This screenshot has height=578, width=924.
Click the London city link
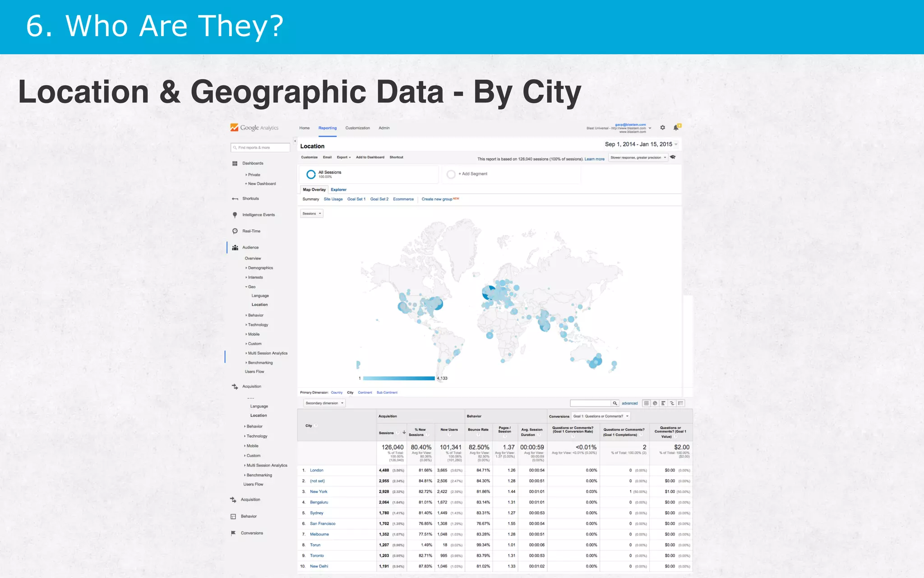click(316, 471)
